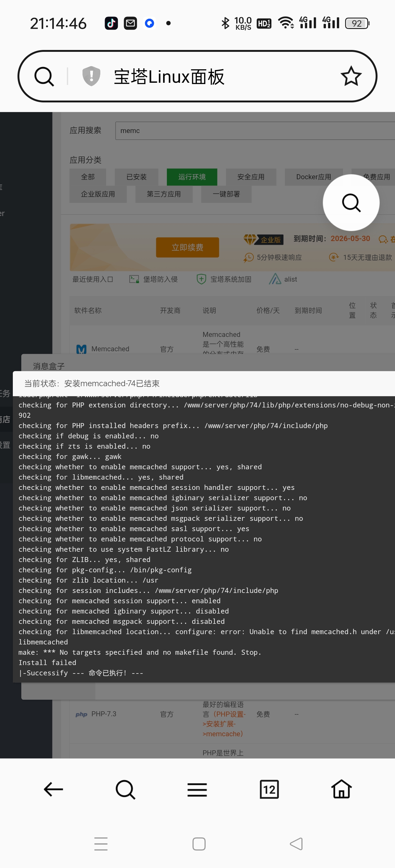Screen dimensions: 395x868
Task: Click the 最近使用入口 label
Action: point(93,279)
